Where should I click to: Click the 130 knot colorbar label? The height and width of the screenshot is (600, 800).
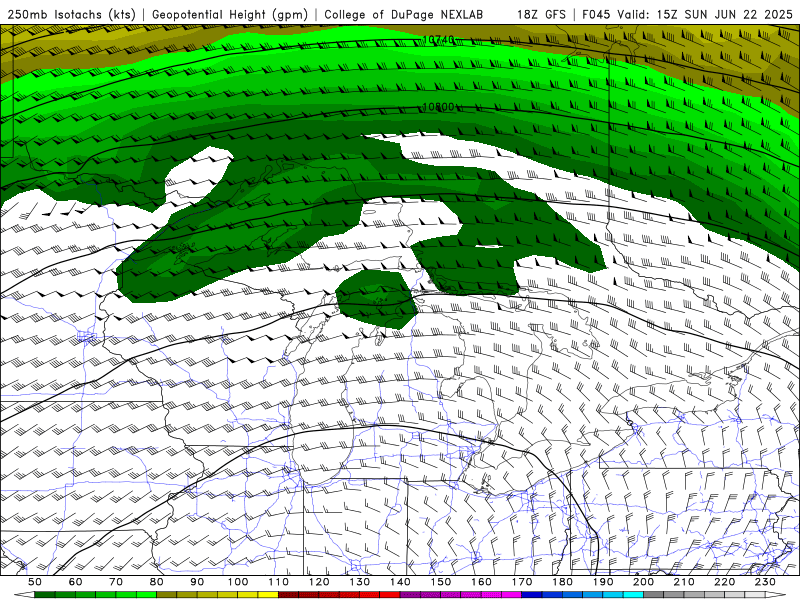tap(360, 582)
